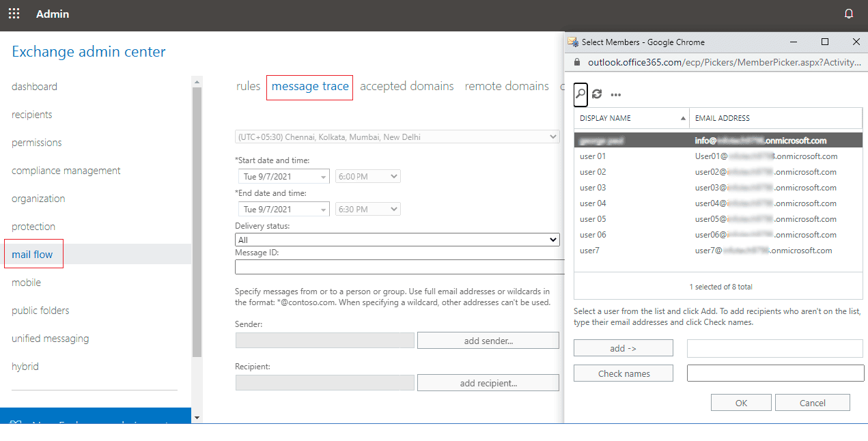
Task: Click OK in the Select Members dialog
Action: pyautogui.click(x=741, y=403)
